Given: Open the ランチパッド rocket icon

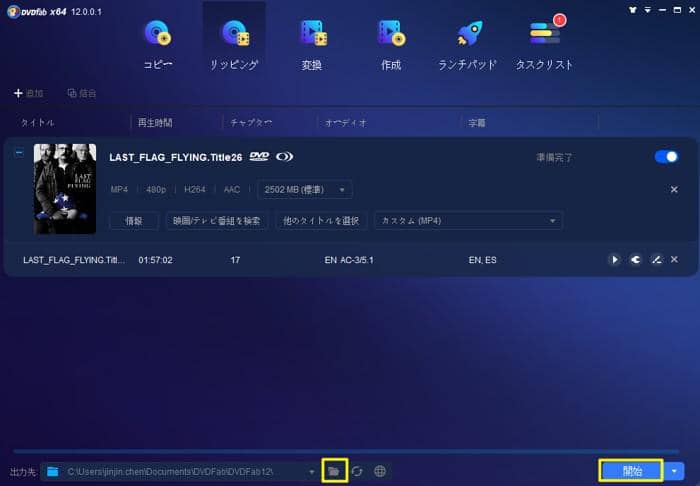Looking at the screenshot, I should point(468,45).
